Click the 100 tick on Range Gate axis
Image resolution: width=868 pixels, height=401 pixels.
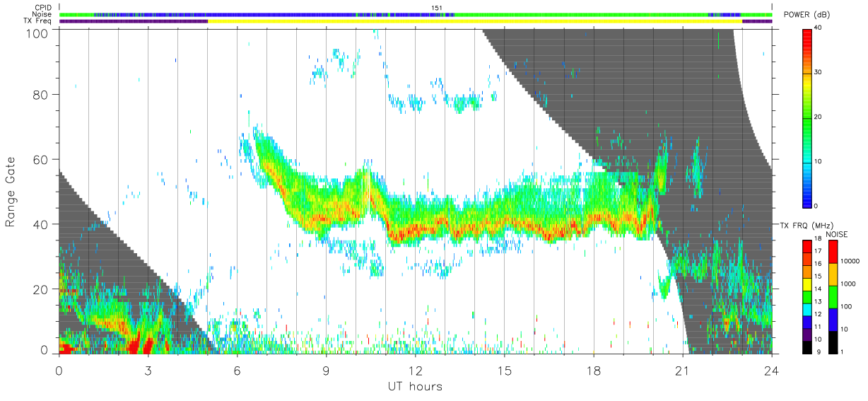(x=38, y=33)
